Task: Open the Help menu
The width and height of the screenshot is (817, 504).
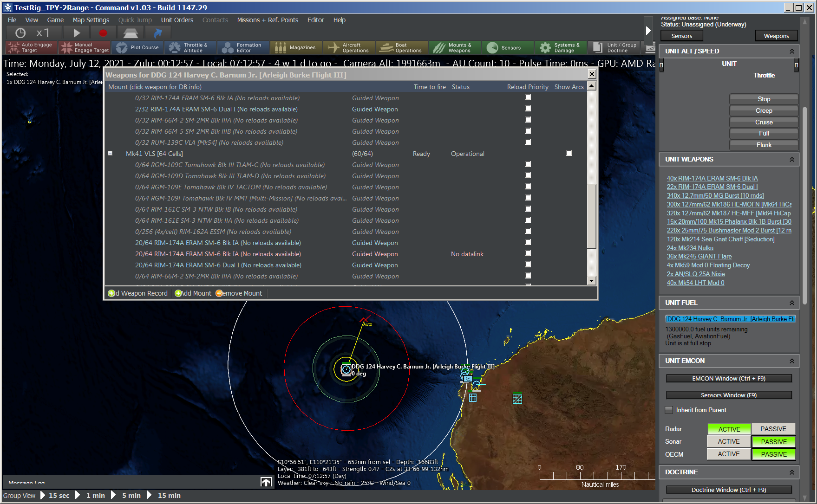Action: (340, 20)
